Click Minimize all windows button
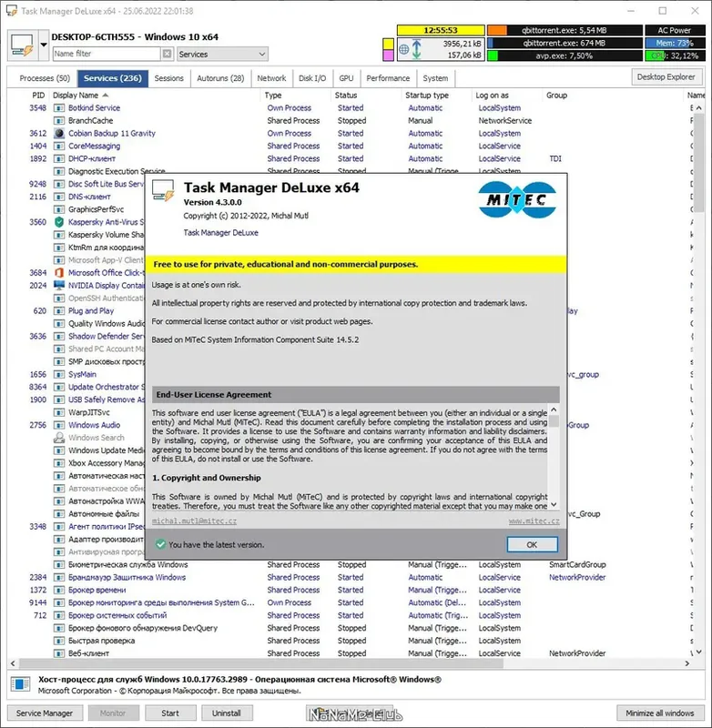 pyautogui.click(x=659, y=713)
